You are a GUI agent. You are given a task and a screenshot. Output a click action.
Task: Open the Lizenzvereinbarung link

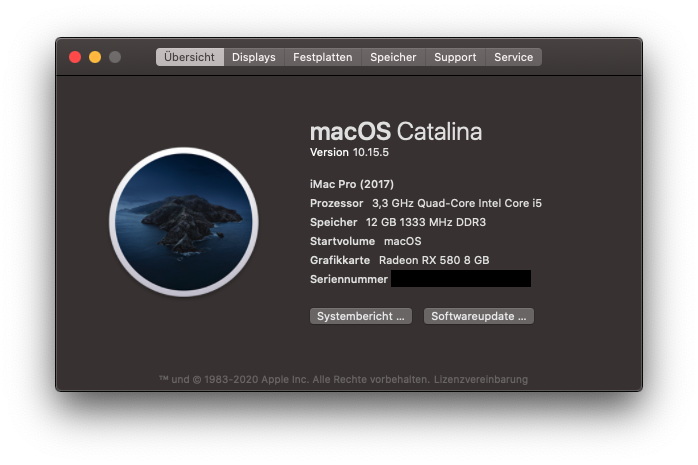tap(481, 380)
